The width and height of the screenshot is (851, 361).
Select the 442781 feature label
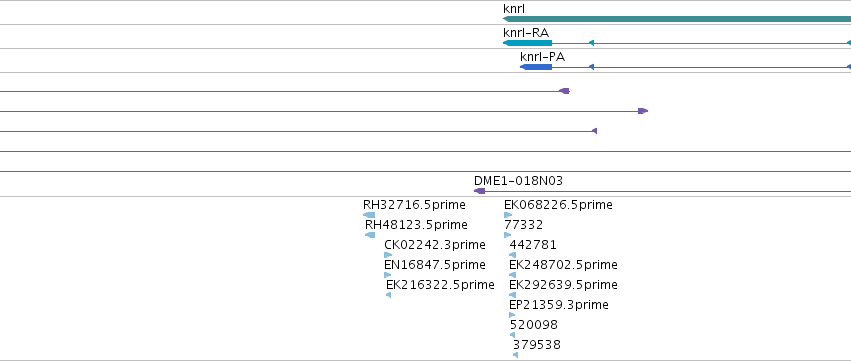click(533, 245)
